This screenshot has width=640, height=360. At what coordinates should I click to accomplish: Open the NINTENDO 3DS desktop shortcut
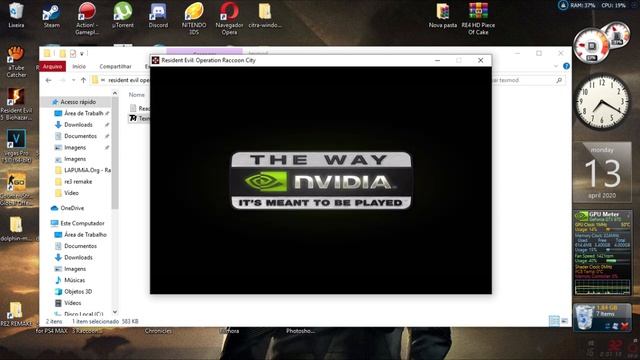click(193, 18)
